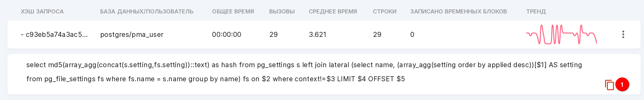Click the red badge showing 1

coord(622,85)
